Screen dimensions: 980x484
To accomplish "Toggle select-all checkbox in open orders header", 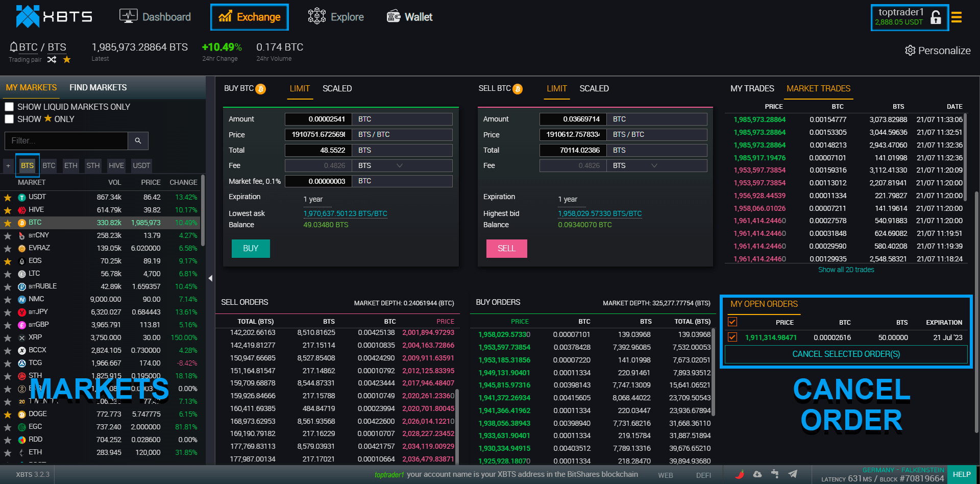I will tap(732, 322).
